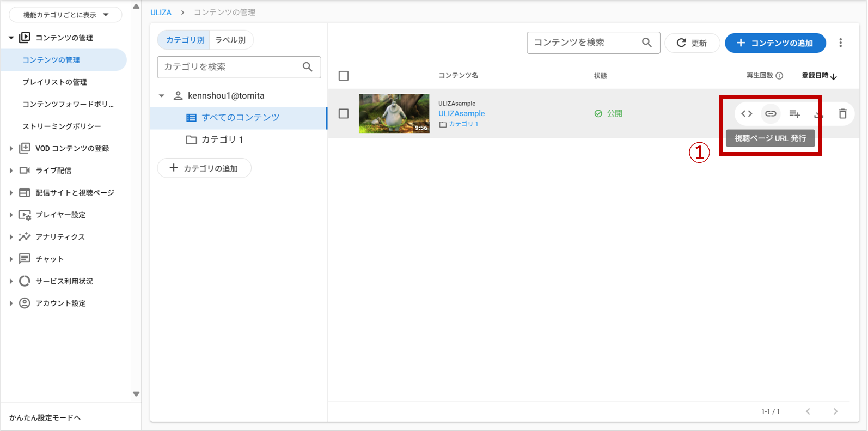868x431 pixels.
Task: Switch to the ラベル別 tab
Action: 230,40
